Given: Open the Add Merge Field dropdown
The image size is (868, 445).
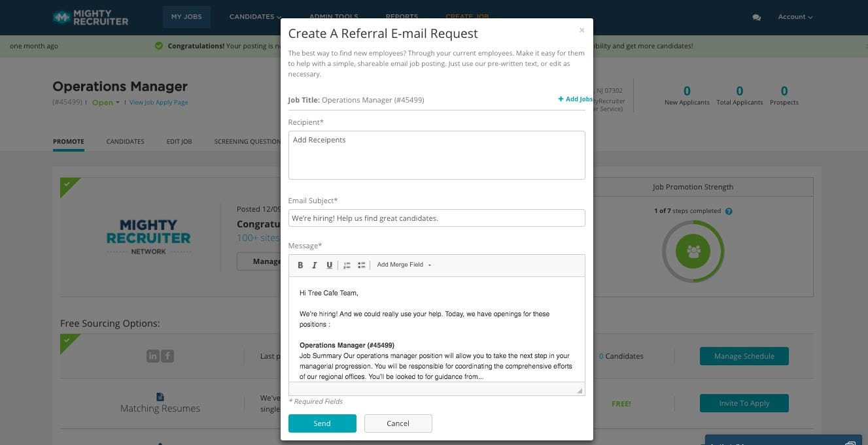Looking at the screenshot, I should tap(403, 265).
